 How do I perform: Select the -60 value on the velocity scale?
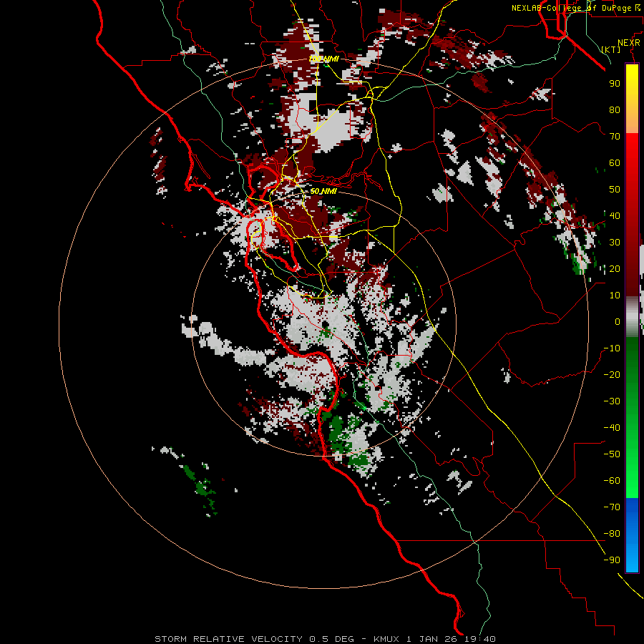coord(612,481)
